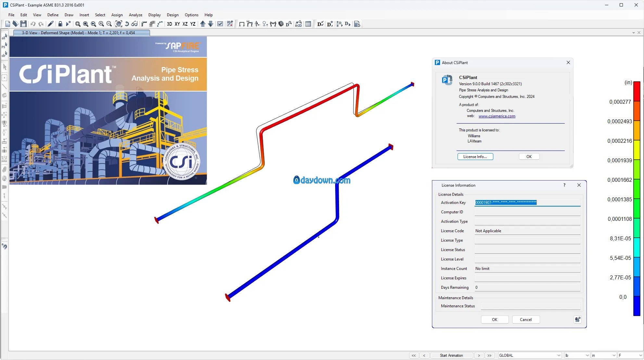The height and width of the screenshot is (360, 644).
Task: Open the Assign menu
Action: [117, 15]
